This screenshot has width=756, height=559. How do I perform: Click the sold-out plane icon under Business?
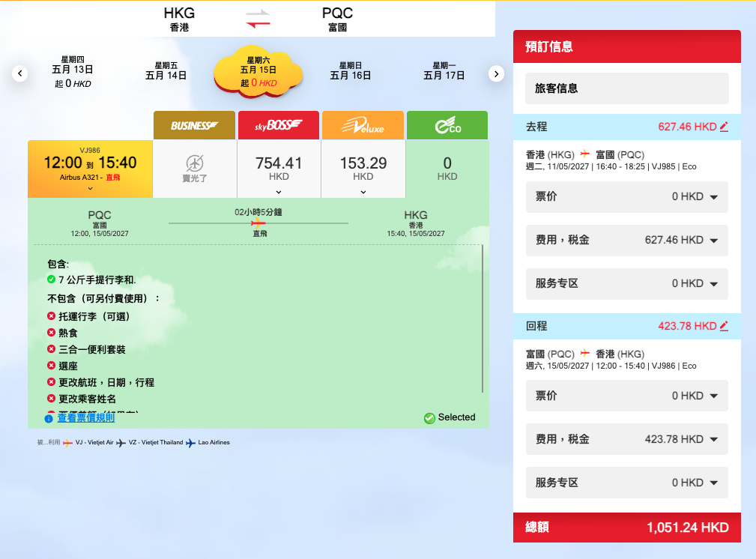(x=195, y=163)
